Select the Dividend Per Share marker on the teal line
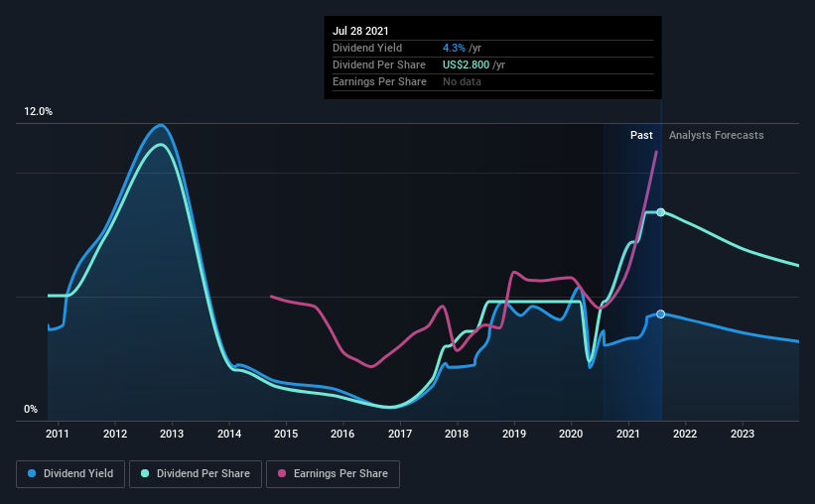The height and width of the screenshot is (504, 815). click(660, 212)
